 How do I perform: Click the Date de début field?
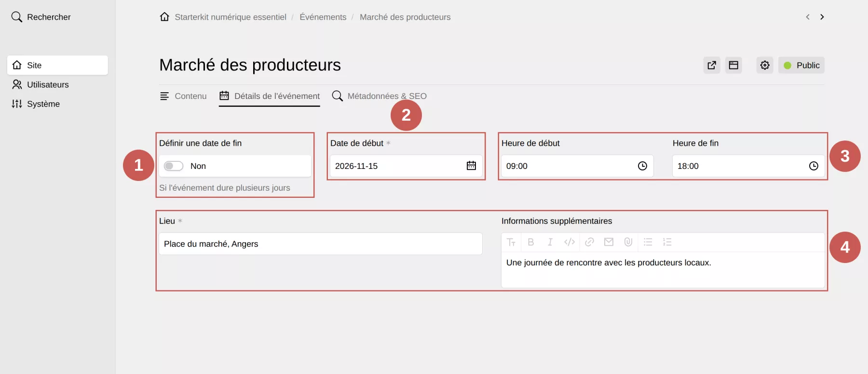406,166
